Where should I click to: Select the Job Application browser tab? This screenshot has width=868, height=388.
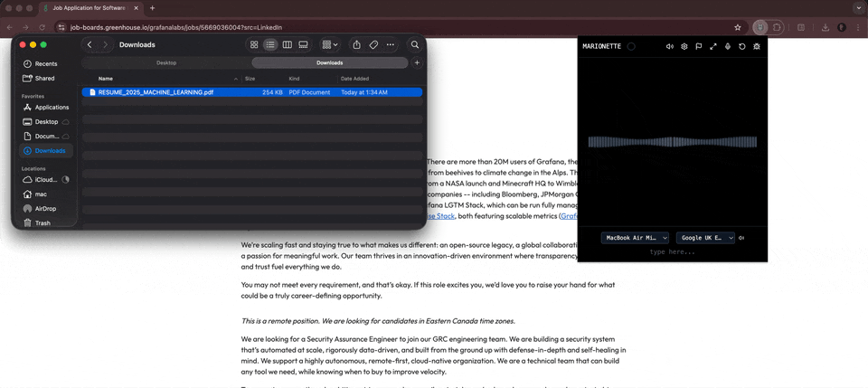[x=91, y=8]
